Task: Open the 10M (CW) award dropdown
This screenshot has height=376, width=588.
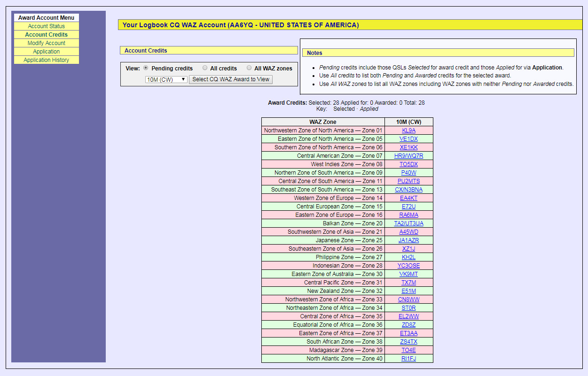Action: pos(166,80)
